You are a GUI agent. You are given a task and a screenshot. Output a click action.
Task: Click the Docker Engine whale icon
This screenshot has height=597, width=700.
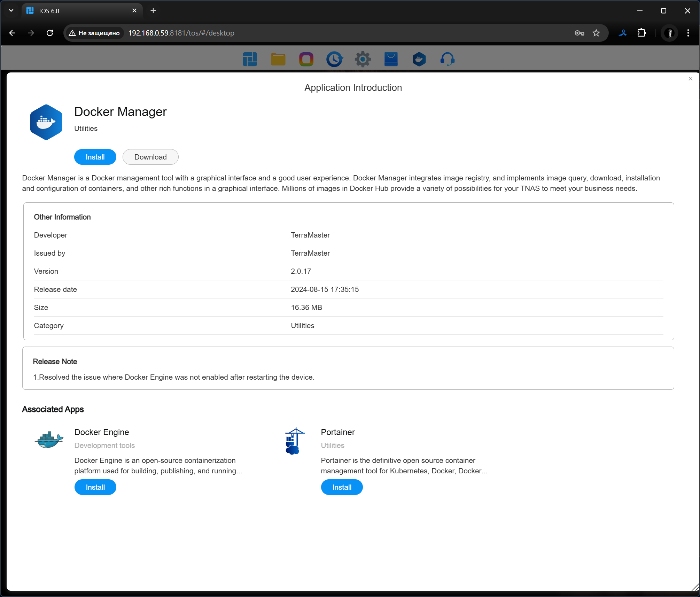pyautogui.click(x=49, y=440)
